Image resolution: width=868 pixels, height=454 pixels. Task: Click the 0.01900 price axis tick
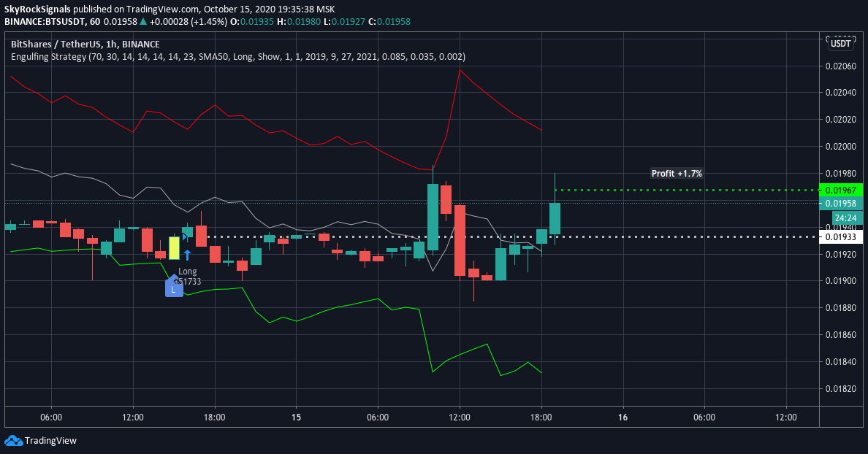tap(840, 281)
